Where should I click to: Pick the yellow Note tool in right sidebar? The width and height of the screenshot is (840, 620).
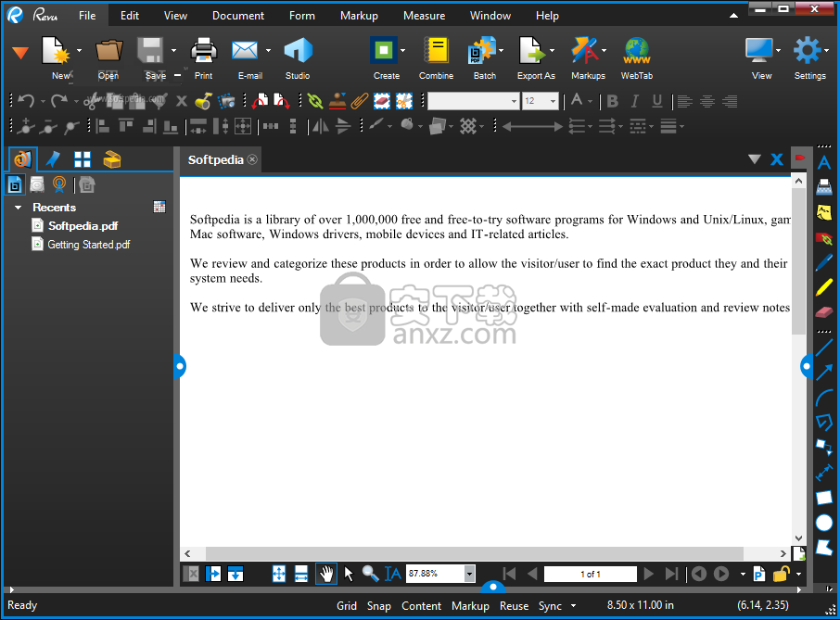tap(824, 212)
